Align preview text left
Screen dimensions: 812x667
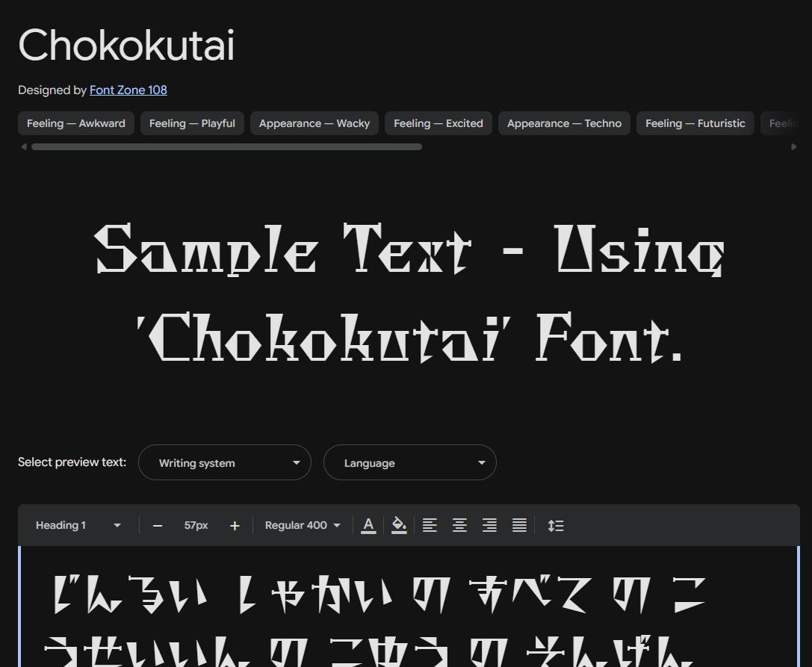point(430,525)
